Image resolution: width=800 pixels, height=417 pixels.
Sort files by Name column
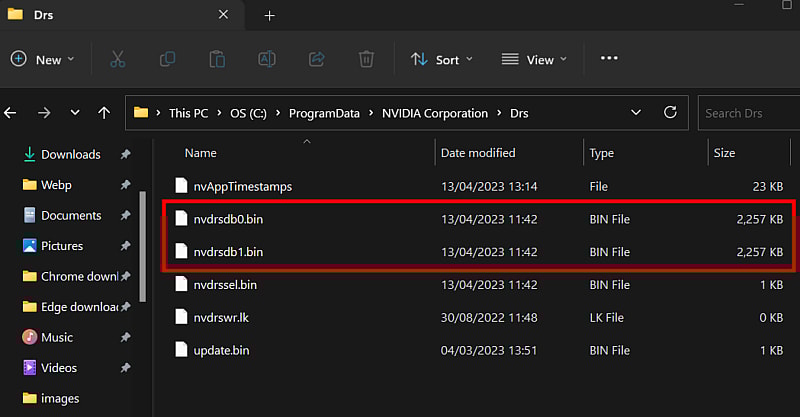[x=201, y=153]
